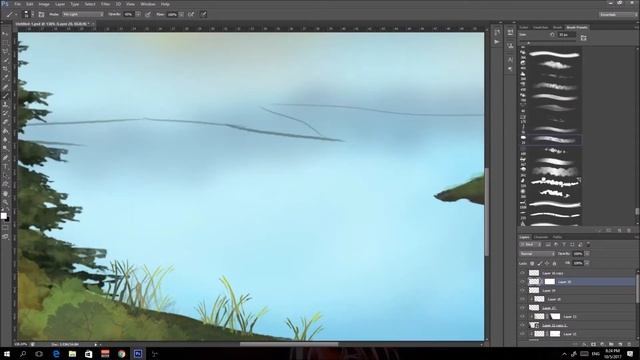Enable airbrush-style build-up effects

191,14
